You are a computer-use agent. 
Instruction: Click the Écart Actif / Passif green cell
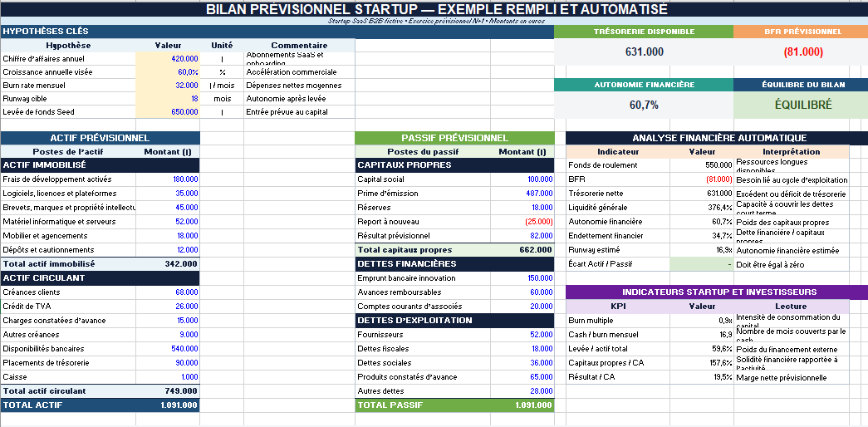pos(702,264)
